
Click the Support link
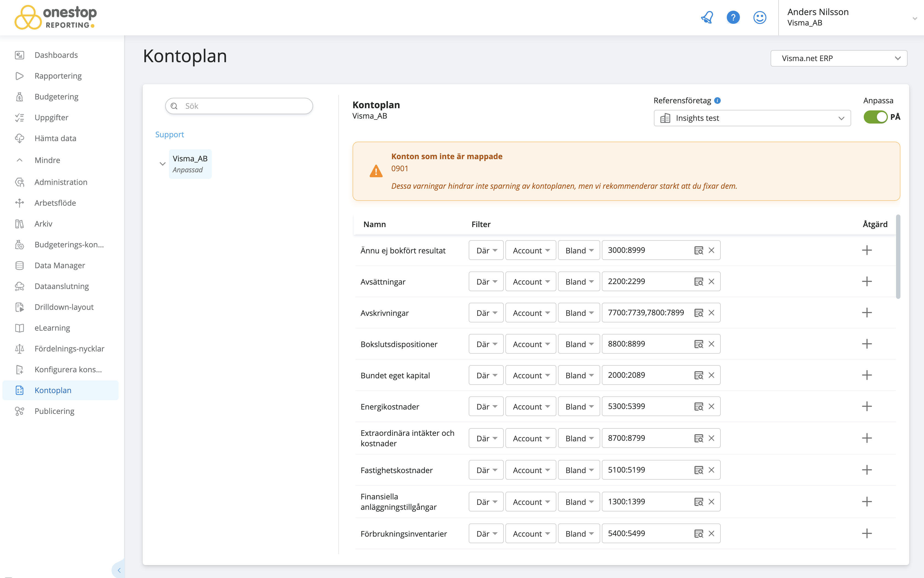169,134
